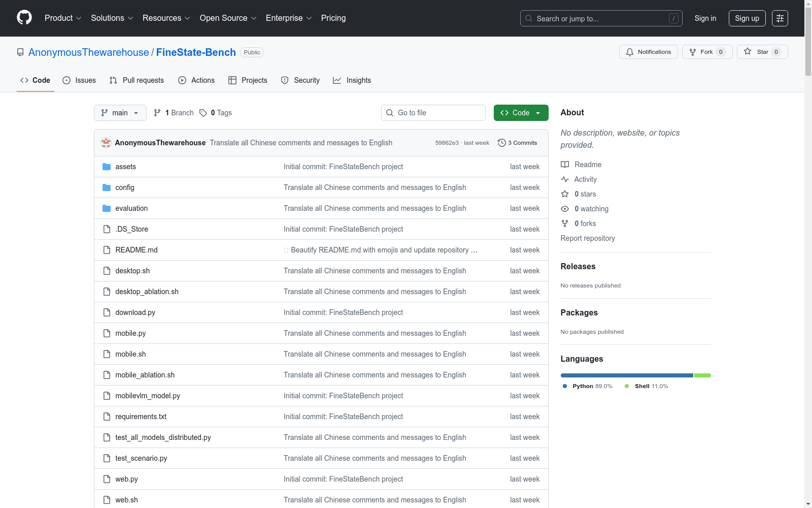The height and width of the screenshot is (508, 812).
Task: Click the repository icon beside owner name
Action: [x=20, y=52]
